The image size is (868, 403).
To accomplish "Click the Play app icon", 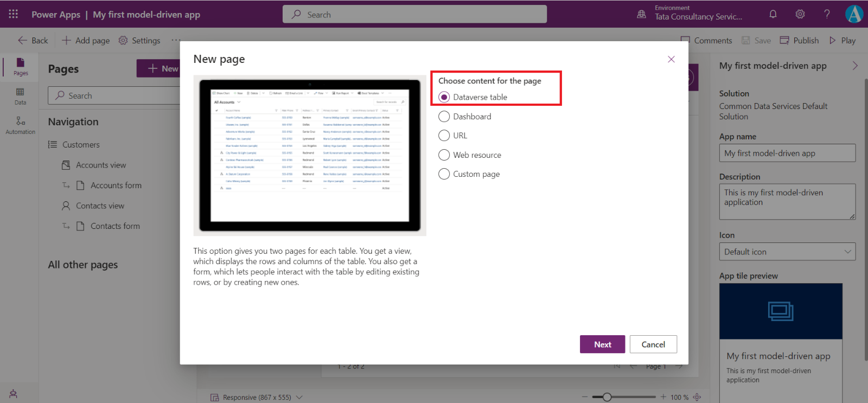I will (x=833, y=40).
